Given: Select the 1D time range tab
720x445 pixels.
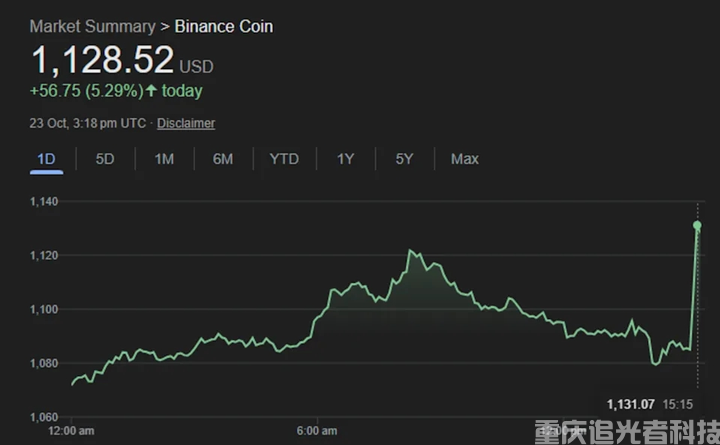Looking at the screenshot, I should [46, 159].
